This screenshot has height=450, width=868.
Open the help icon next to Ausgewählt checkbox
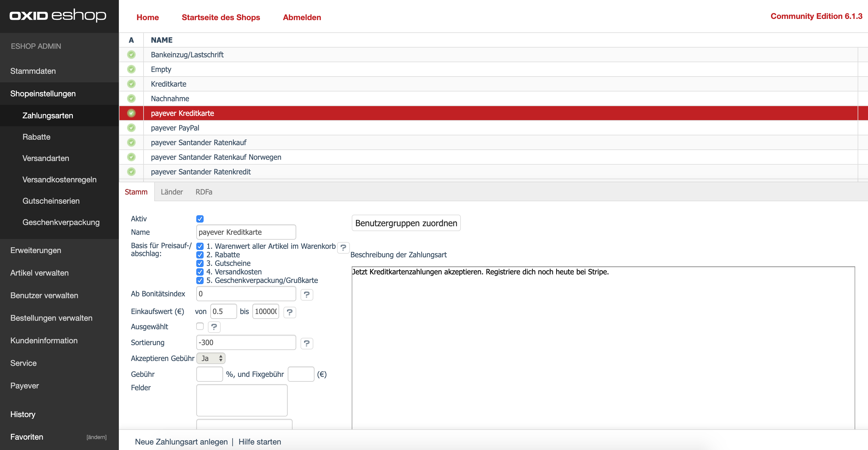tap(214, 327)
